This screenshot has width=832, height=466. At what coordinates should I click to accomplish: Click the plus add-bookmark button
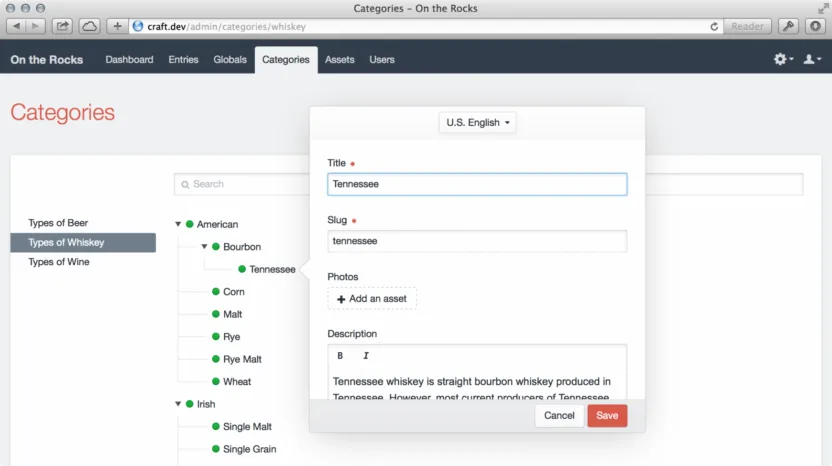[x=117, y=26]
